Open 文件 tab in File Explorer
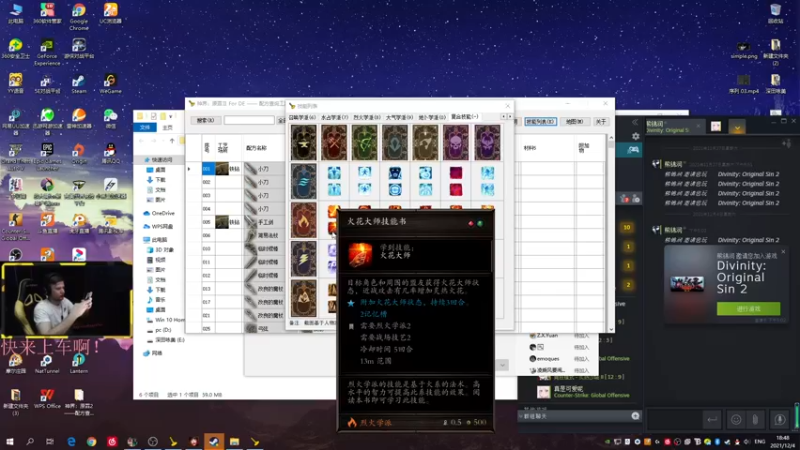Screen dimensions: 800x450 (145, 127)
